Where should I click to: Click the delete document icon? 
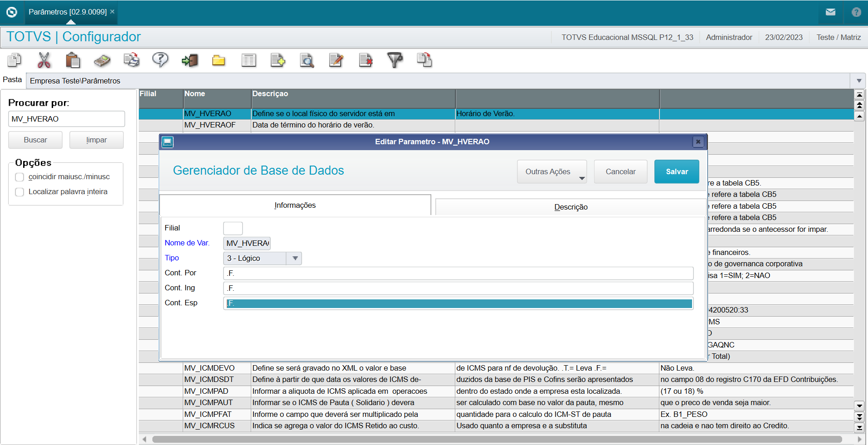[366, 60]
